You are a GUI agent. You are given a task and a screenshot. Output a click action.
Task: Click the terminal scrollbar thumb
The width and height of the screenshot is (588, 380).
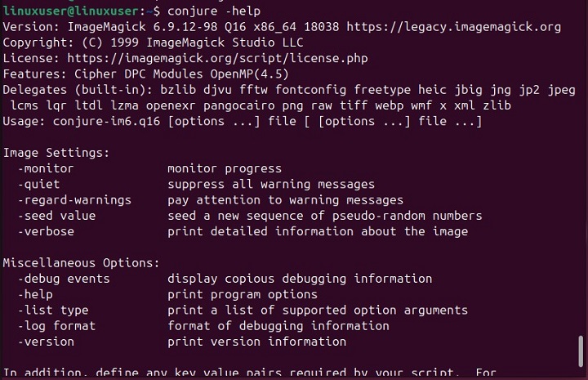pos(581,351)
